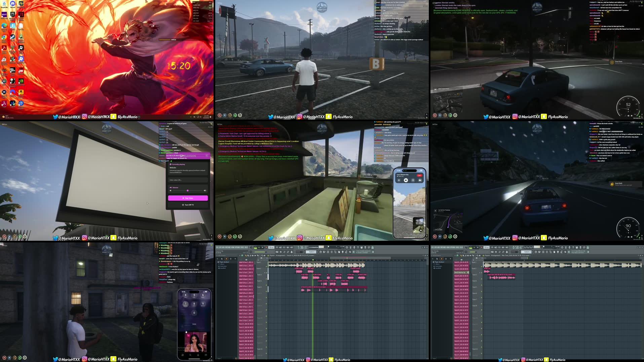Tap digit 5 on phone keypad

pyautogui.click(x=194, y=295)
